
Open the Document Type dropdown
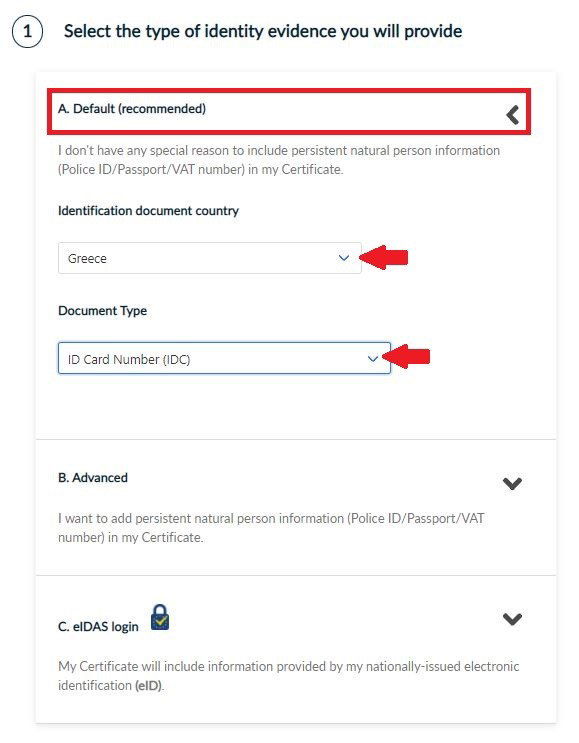[224, 359]
